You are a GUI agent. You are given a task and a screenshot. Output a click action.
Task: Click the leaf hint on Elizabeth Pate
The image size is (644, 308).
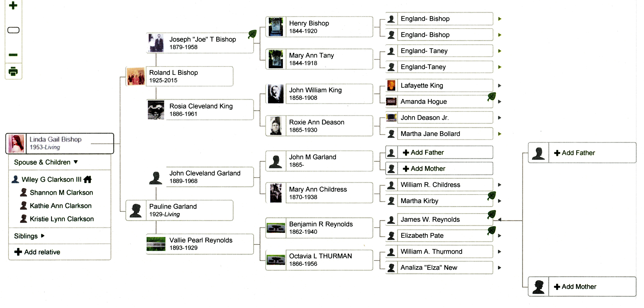(x=492, y=231)
